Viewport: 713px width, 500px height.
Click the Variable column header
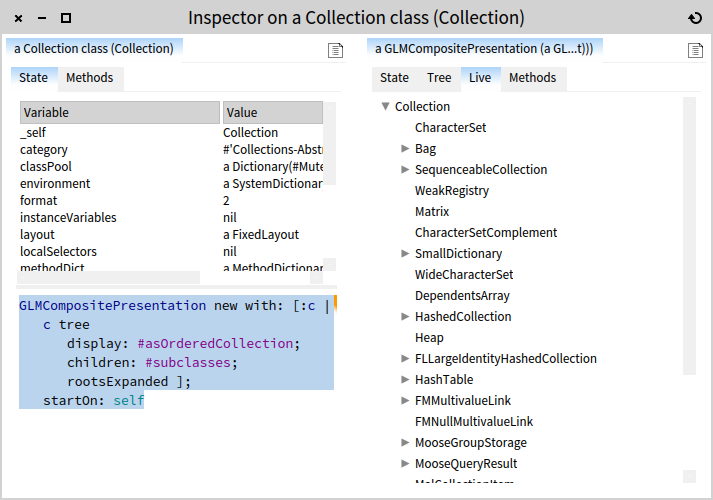tap(120, 112)
